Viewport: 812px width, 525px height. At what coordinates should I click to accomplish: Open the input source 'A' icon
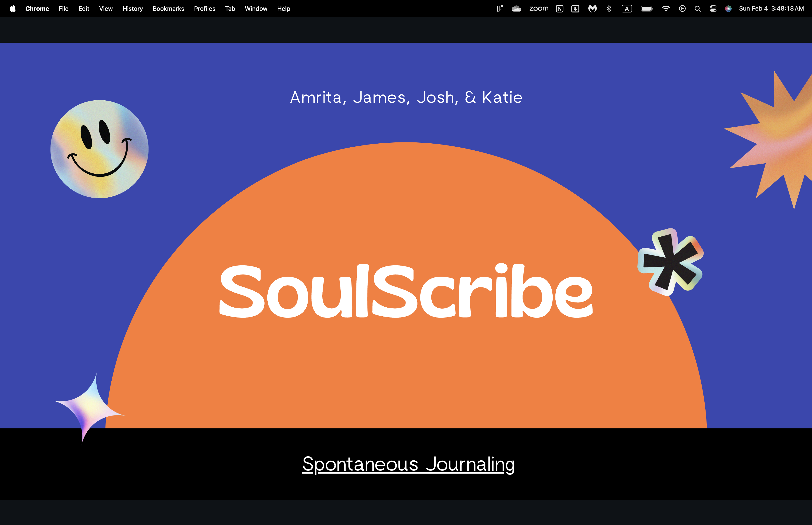tap(627, 8)
